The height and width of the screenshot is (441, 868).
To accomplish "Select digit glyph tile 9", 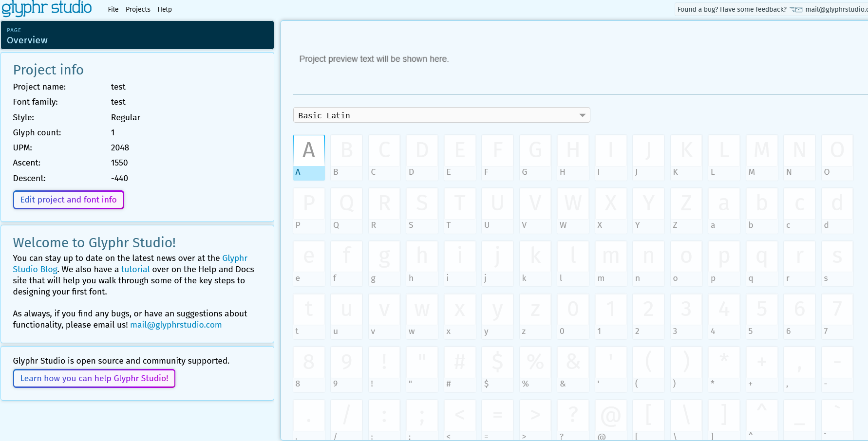I will (x=347, y=369).
